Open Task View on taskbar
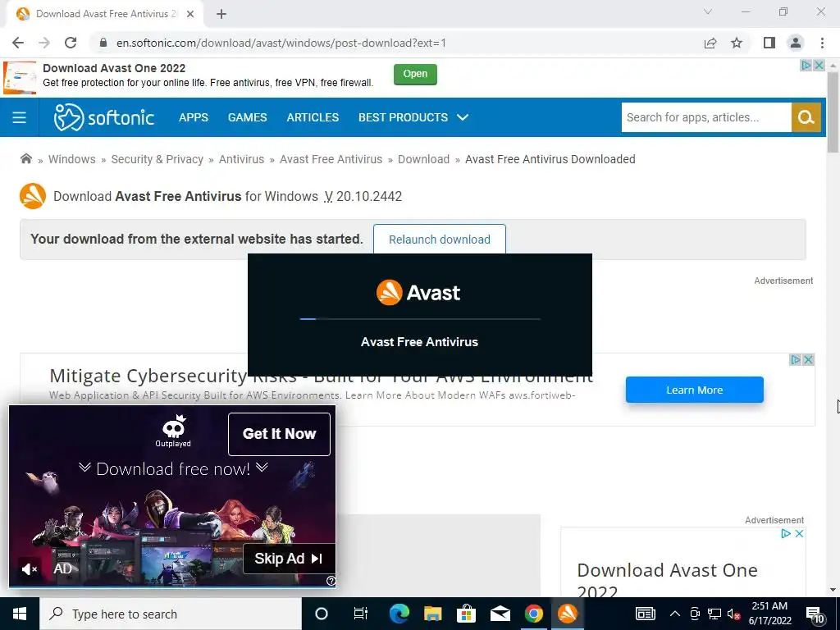This screenshot has width=840, height=630. (361, 614)
